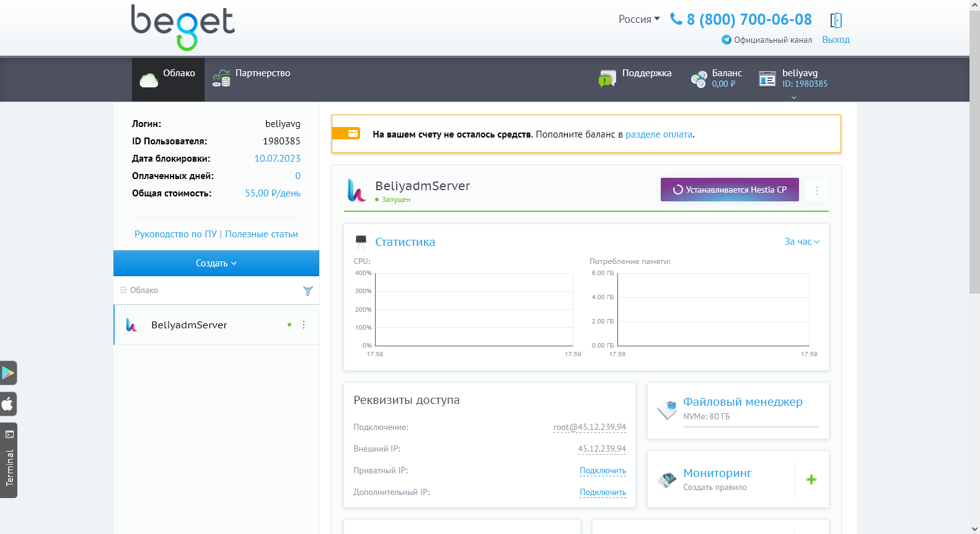Open the Баланс menu item
The width and height of the screenshot is (980, 534).
(717, 79)
